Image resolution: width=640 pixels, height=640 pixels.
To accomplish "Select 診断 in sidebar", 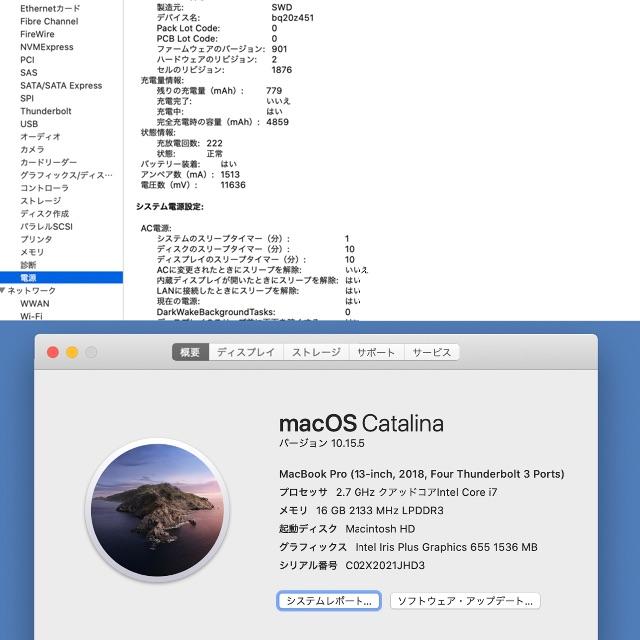I will (28, 265).
